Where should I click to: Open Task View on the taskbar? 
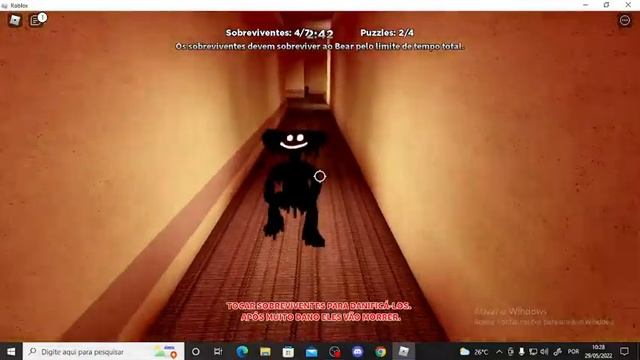click(x=218, y=351)
